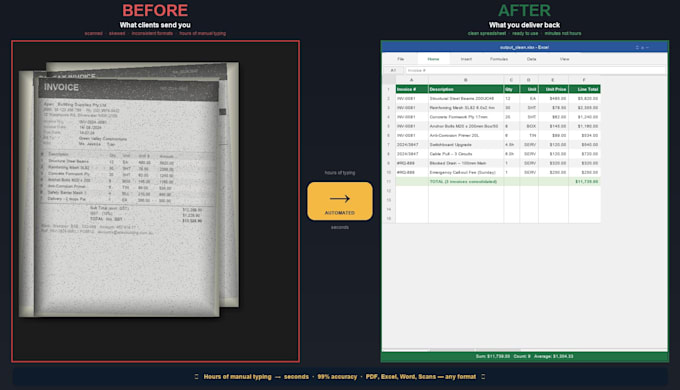Click the BEFORE heading

pyautogui.click(x=155, y=10)
